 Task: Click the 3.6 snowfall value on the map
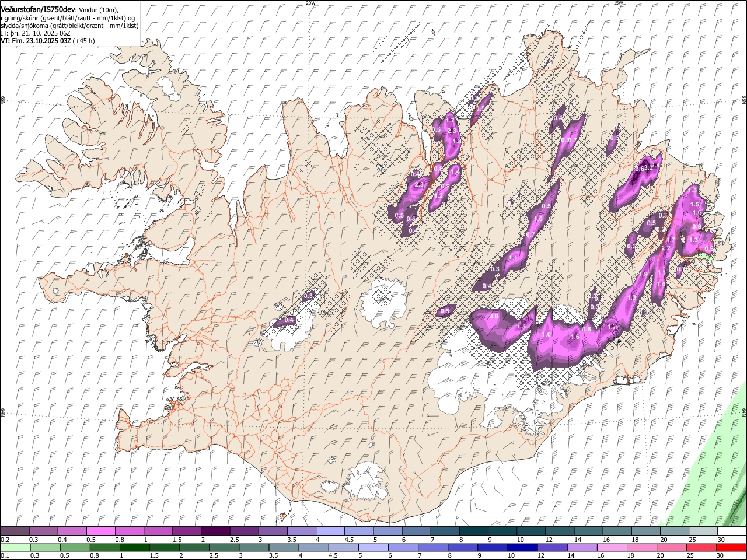coord(639,169)
